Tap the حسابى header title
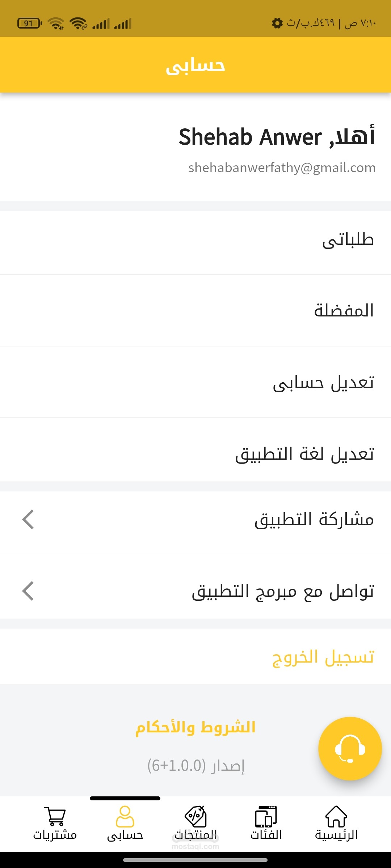 (195, 65)
